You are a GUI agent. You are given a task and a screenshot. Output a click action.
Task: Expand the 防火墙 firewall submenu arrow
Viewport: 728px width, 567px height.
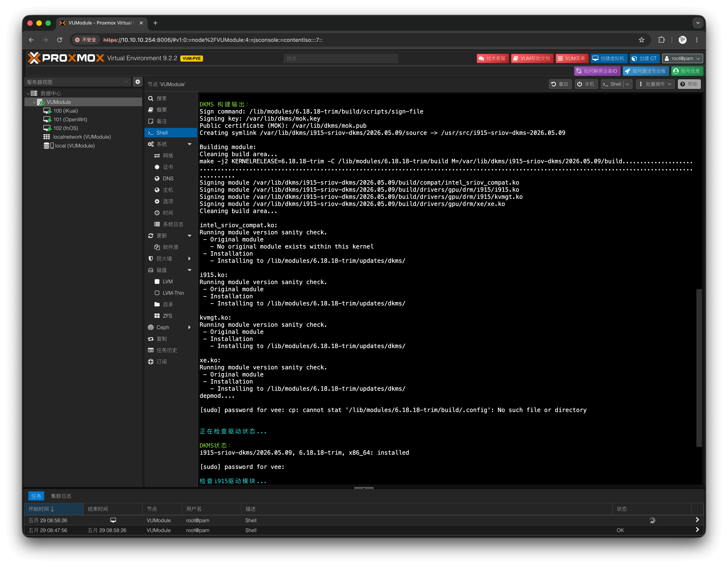pyautogui.click(x=189, y=259)
